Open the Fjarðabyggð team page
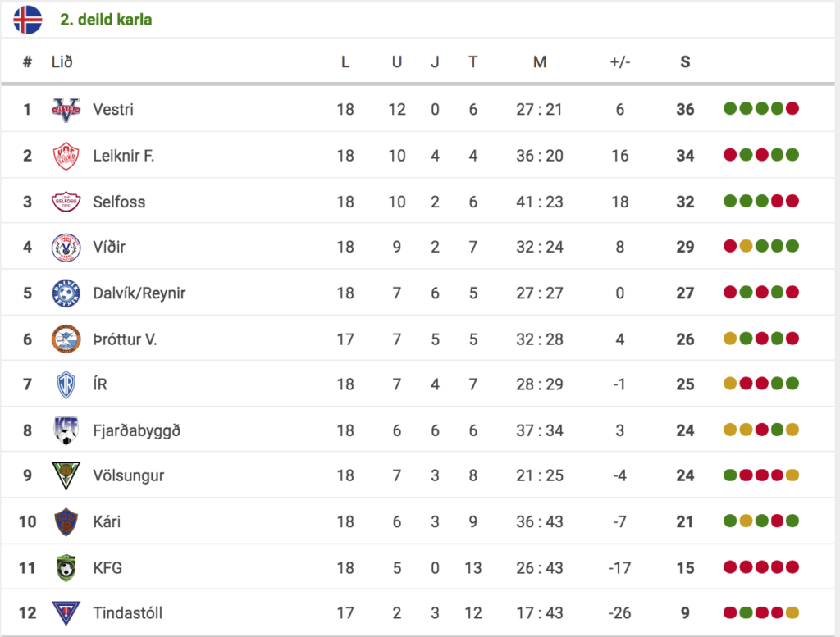This screenshot has width=840, height=637. 137,431
